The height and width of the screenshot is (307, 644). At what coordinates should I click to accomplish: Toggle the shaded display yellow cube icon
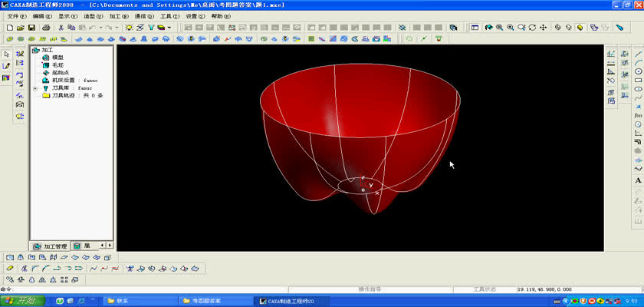(x=580, y=28)
